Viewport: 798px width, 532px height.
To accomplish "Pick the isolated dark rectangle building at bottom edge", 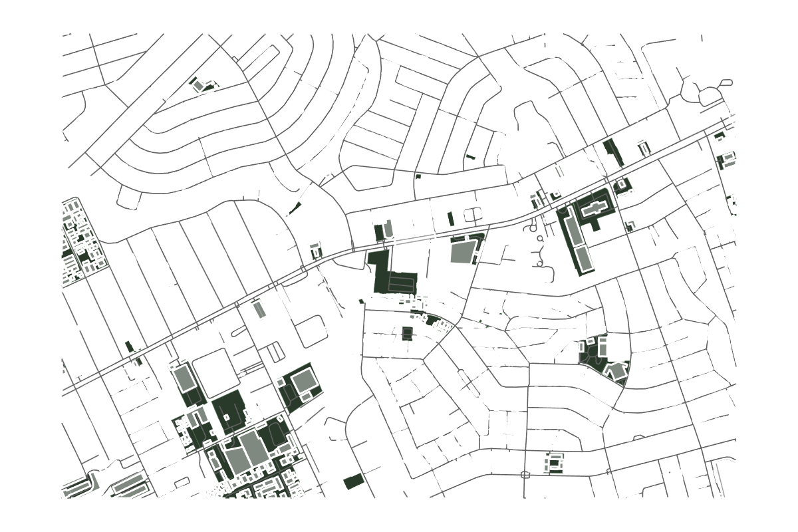I will click(354, 481).
